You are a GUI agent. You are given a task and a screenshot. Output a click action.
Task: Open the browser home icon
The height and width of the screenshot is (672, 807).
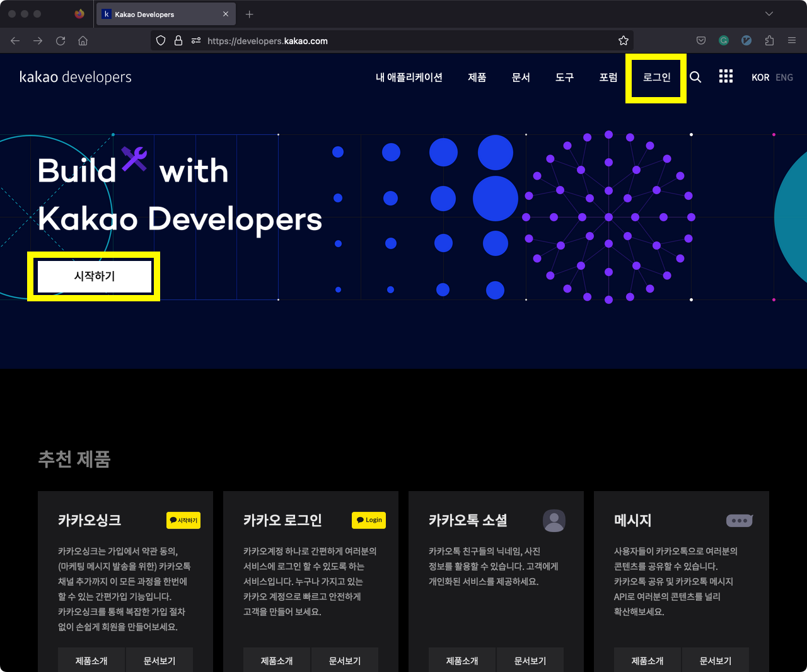click(83, 41)
